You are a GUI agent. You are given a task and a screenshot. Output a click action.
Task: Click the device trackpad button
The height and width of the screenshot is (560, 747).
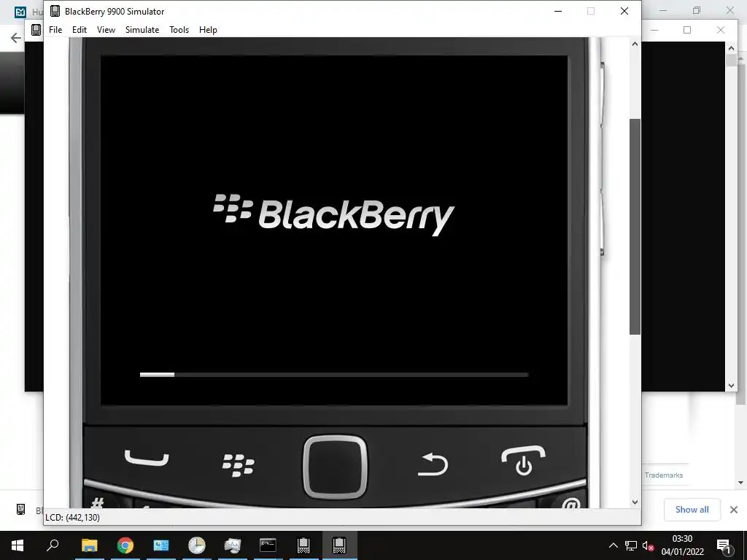[x=335, y=467]
